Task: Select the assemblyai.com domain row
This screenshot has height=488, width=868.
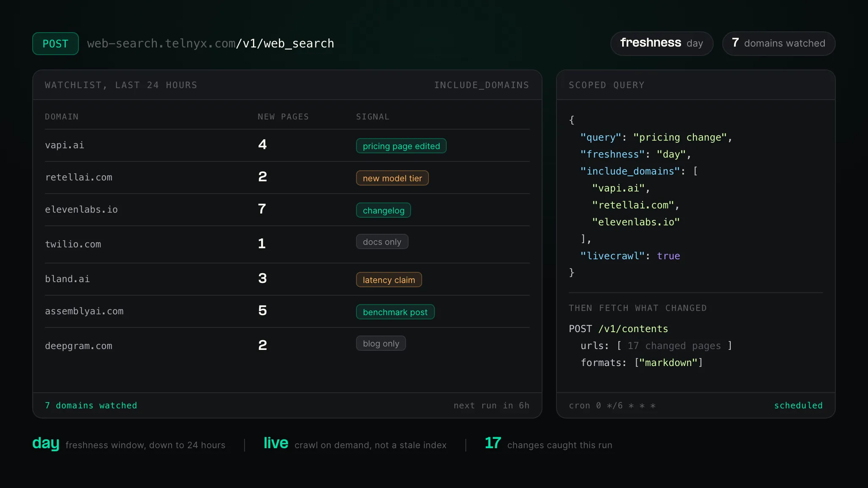Action: point(287,311)
